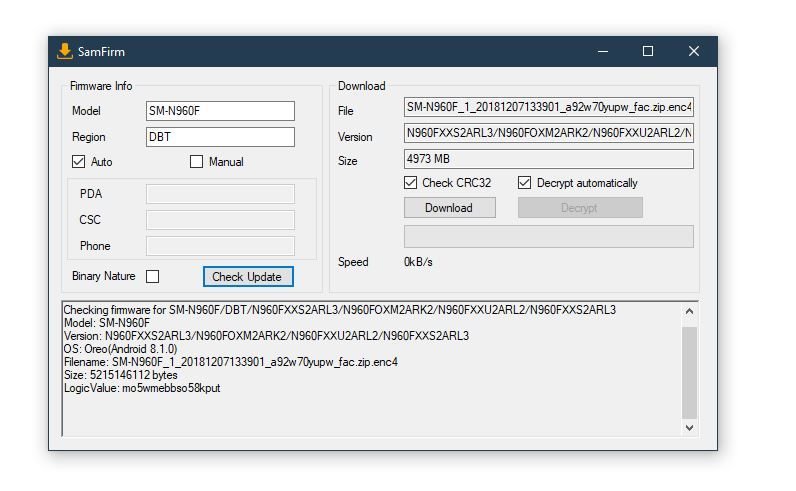Viewport: 796px width, 491px height.
Task: Click the 'Model: SM-N960F' log line
Action: pos(107,323)
